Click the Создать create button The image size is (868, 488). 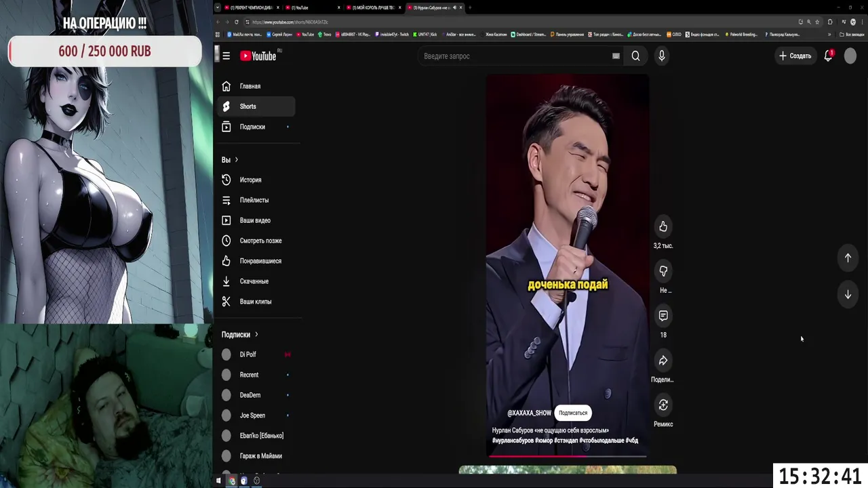(x=795, y=56)
